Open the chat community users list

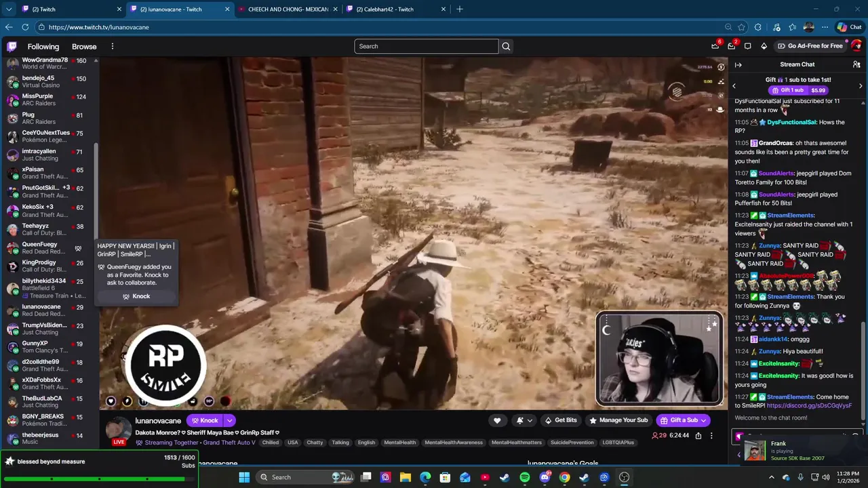[856, 64]
